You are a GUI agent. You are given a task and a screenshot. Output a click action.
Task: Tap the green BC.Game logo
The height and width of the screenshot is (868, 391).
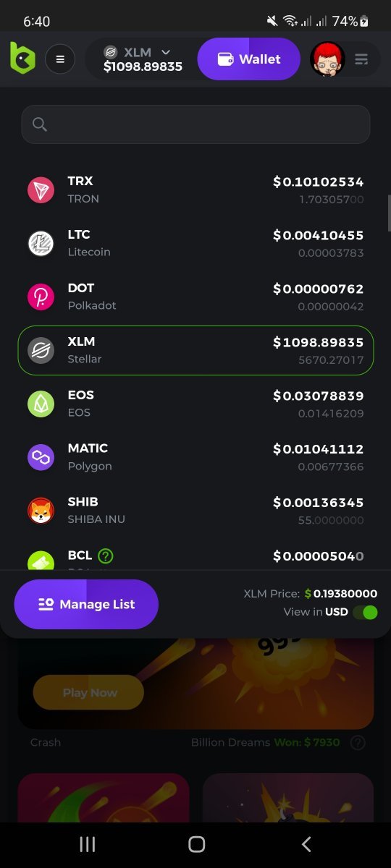[x=22, y=58]
